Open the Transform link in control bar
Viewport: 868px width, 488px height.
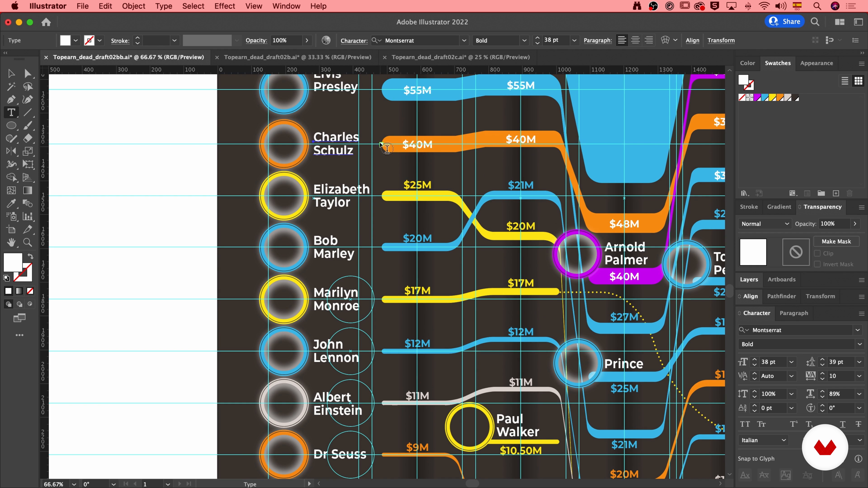point(721,40)
